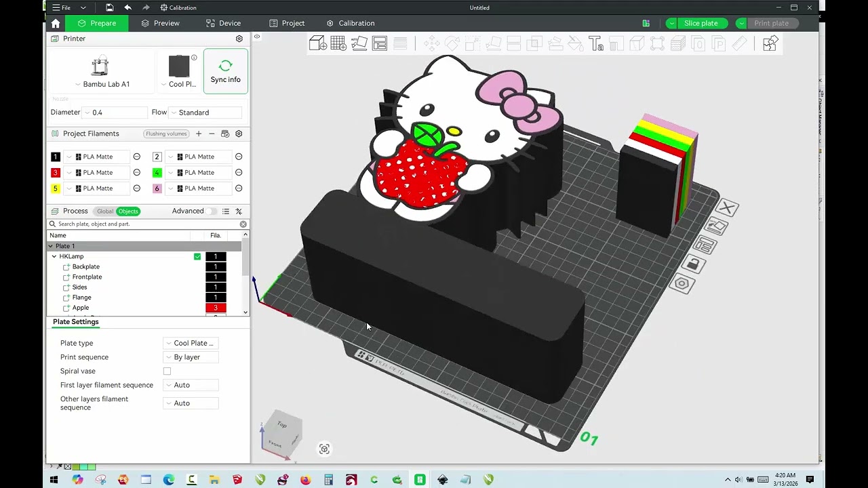Image resolution: width=868 pixels, height=488 pixels.
Task: Switch Process to Global
Action: pos(104,211)
